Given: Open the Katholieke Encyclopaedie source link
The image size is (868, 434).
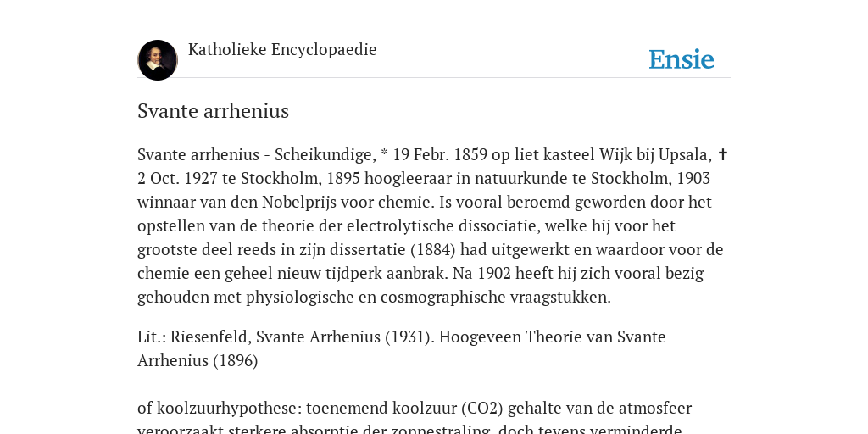Looking at the screenshot, I should tap(282, 49).
